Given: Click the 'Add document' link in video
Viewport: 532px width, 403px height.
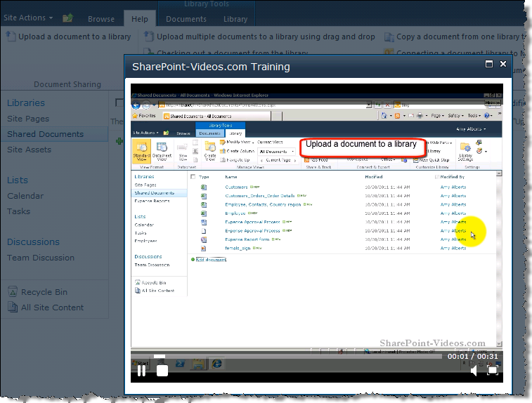Looking at the screenshot, I should (x=211, y=260).
